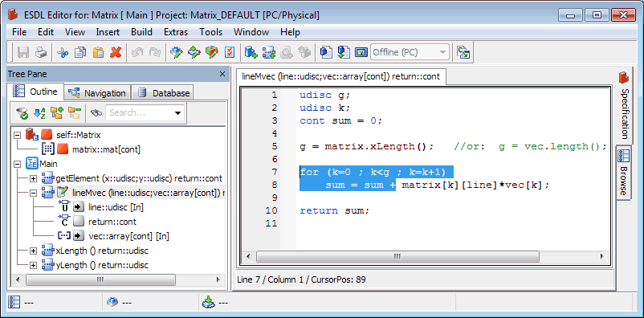644x318 pixels.
Task: Collapse the Main tree node
Action: click(17, 164)
